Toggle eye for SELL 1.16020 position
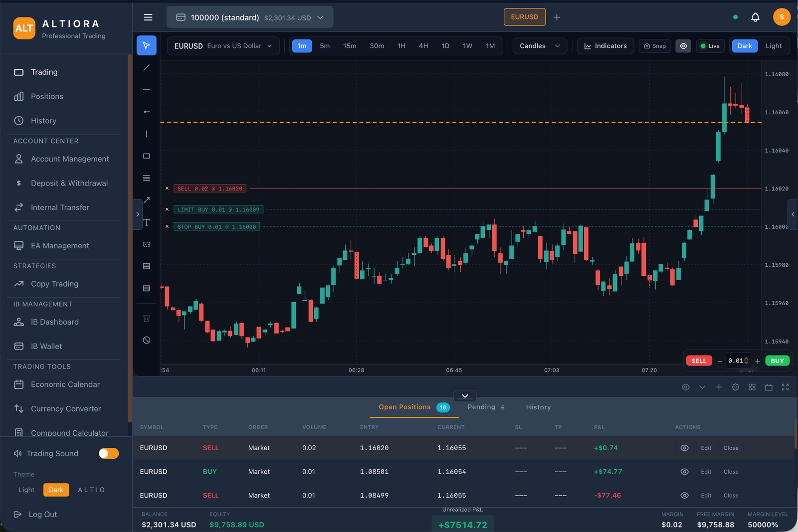This screenshot has width=798, height=532. [684, 448]
